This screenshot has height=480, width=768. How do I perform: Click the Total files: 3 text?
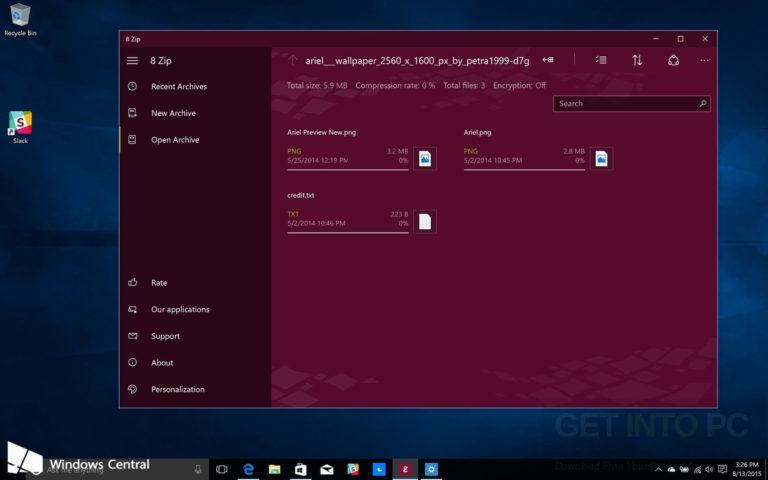tap(464, 85)
